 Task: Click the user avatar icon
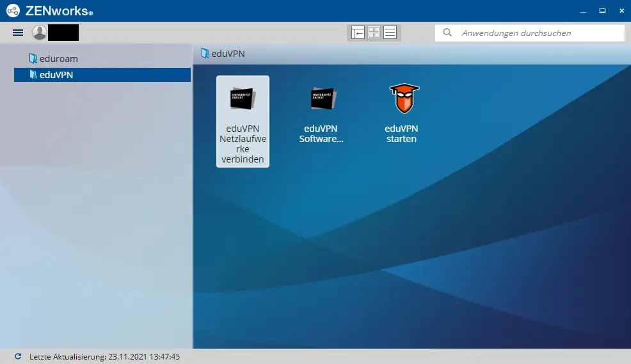point(40,33)
